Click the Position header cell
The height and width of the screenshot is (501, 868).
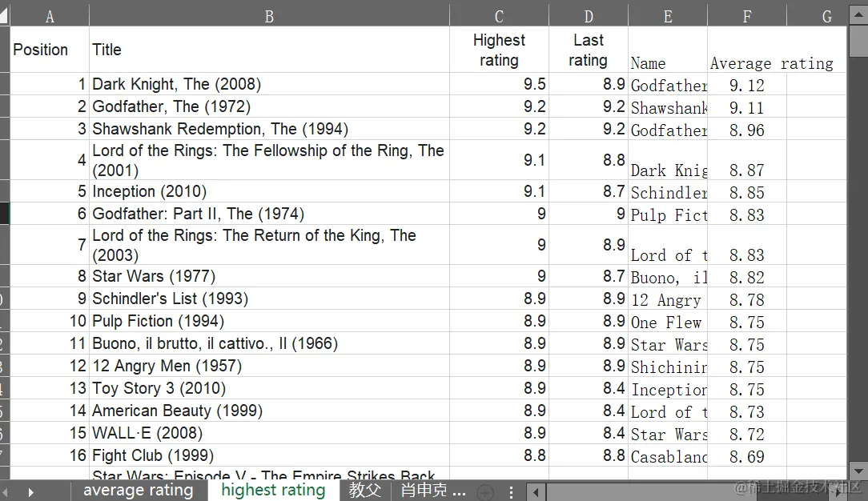click(x=50, y=50)
